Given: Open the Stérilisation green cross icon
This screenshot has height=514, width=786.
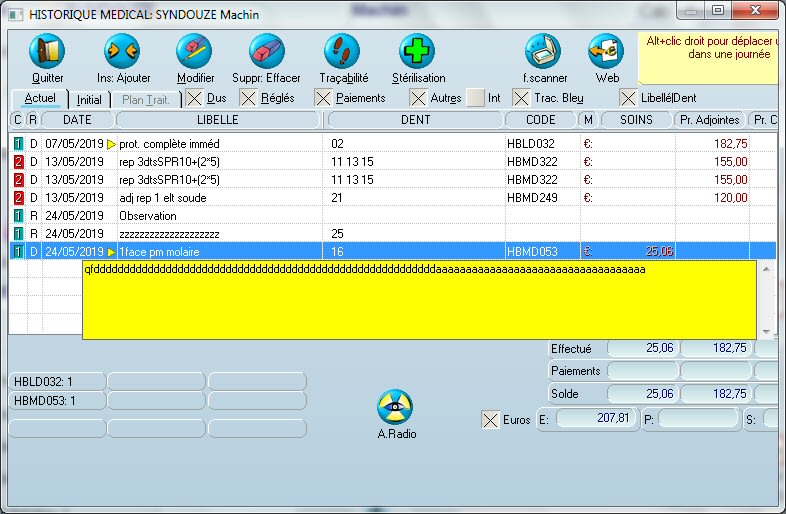Looking at the screenshot, I should click(418, 51).
